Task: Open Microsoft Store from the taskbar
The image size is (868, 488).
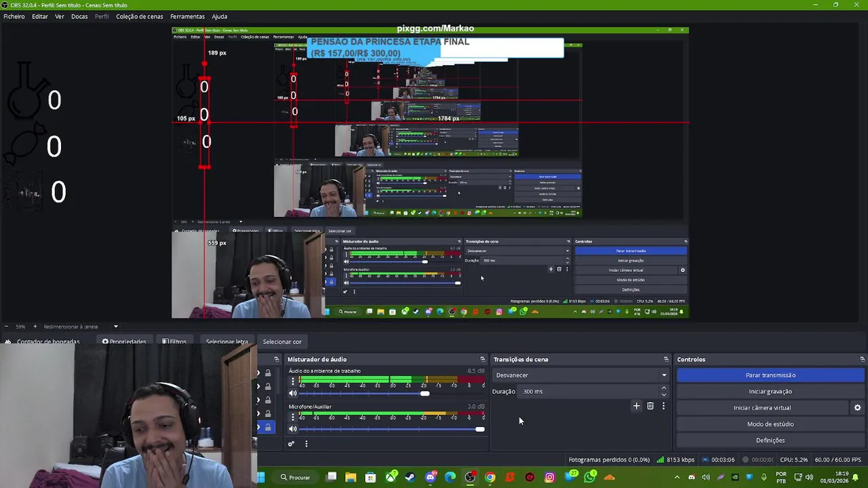Action: point(370,477)
